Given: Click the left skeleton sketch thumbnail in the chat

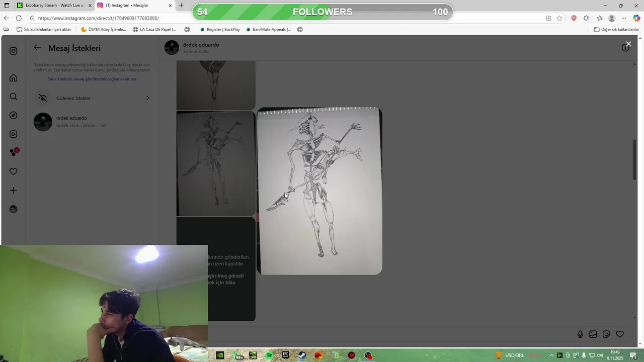Looking at the screenshot, I should pos(216,163).
